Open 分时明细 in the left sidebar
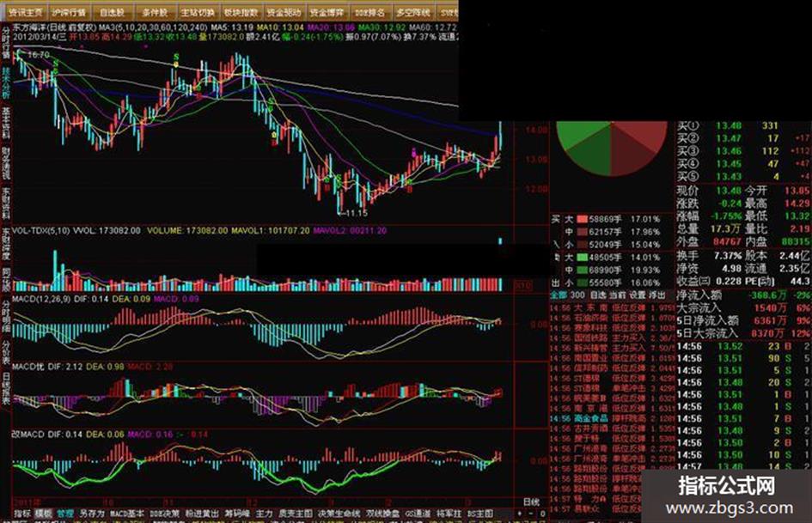The width and height of the screenshot is (812, 523). (6, 315)
